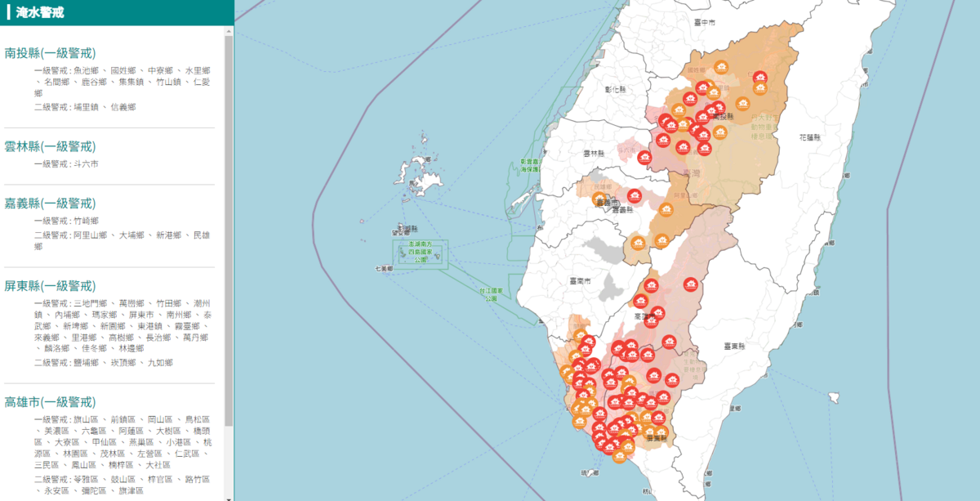
Task: Select the westernmost orange marker on Kaohsiung's coast
Action: pos(567,373)
